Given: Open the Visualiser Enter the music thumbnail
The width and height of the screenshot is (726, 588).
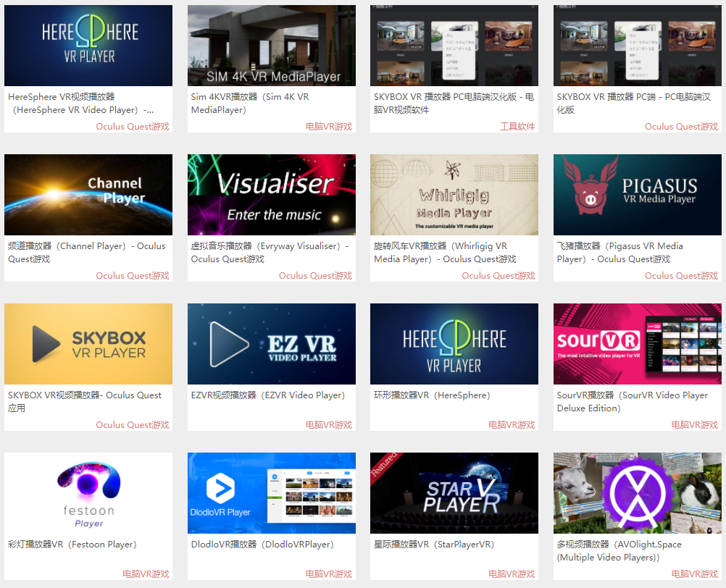Looking at the screenshot, I should click(x=271, y=195).
